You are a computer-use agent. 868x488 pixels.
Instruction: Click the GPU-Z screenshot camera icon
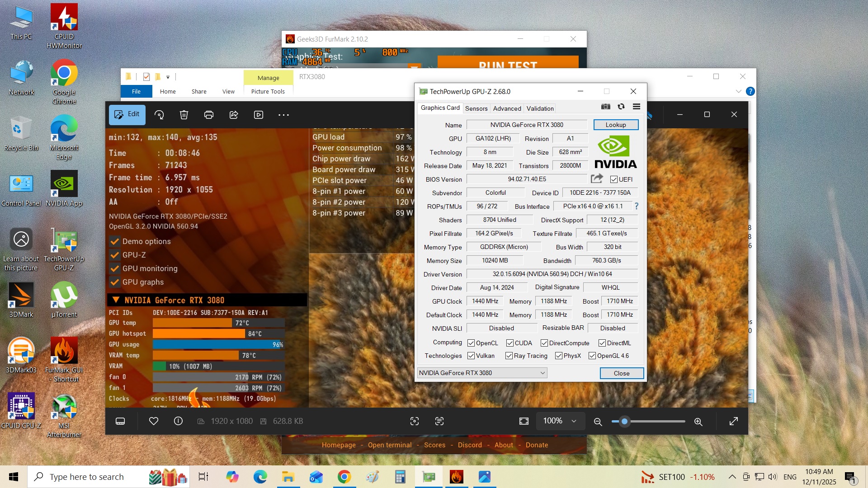pyautogui.click(x=605, y=107)
